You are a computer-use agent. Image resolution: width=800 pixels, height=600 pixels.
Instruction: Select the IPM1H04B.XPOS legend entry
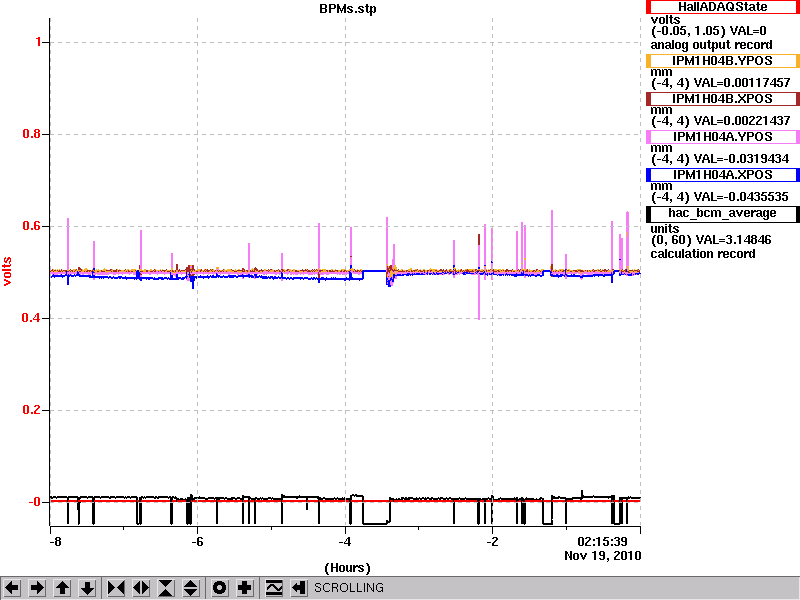[722, 99]
